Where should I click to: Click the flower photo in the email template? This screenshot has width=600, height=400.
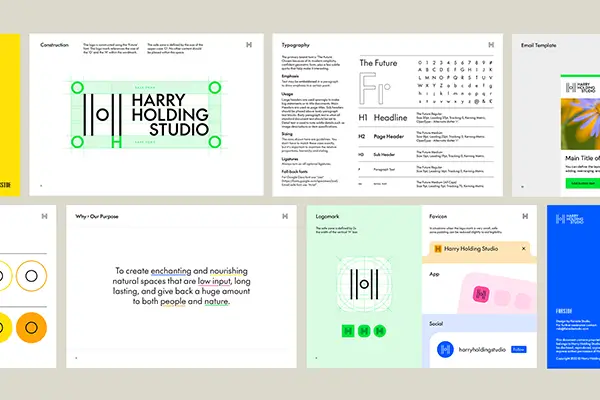point(580,124)
